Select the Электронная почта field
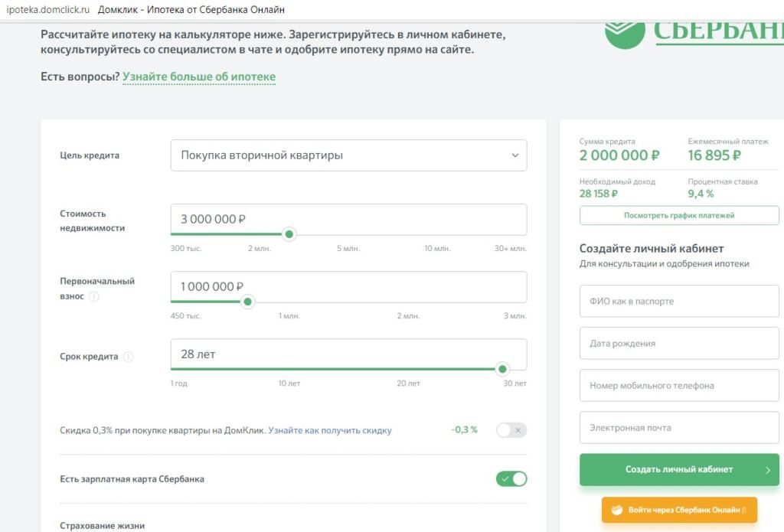 click(678, 428)
